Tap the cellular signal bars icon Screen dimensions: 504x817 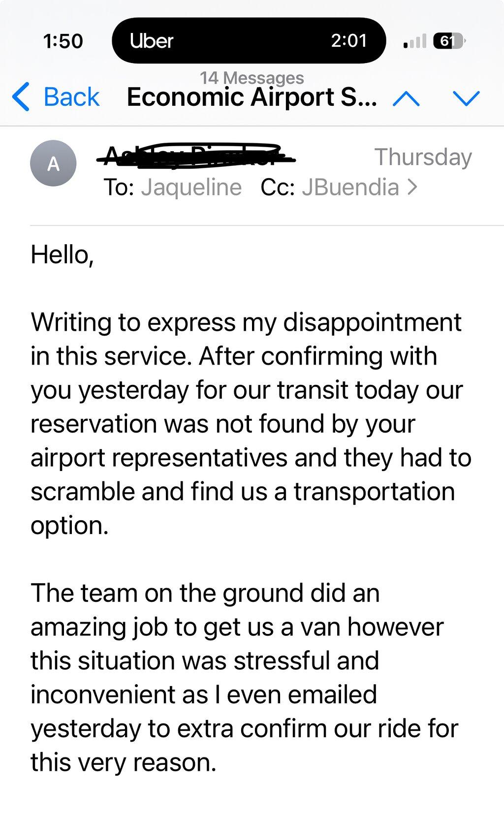[414, 41]
